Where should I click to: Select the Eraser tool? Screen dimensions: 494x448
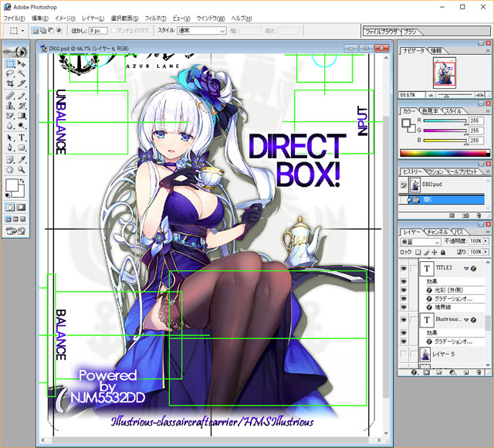point(10,116)
